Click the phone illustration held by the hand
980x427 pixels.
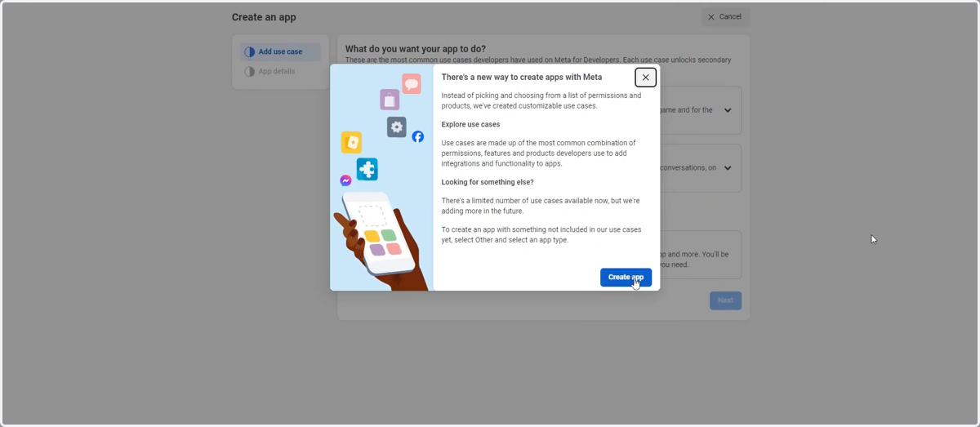(x=378, y=234)
